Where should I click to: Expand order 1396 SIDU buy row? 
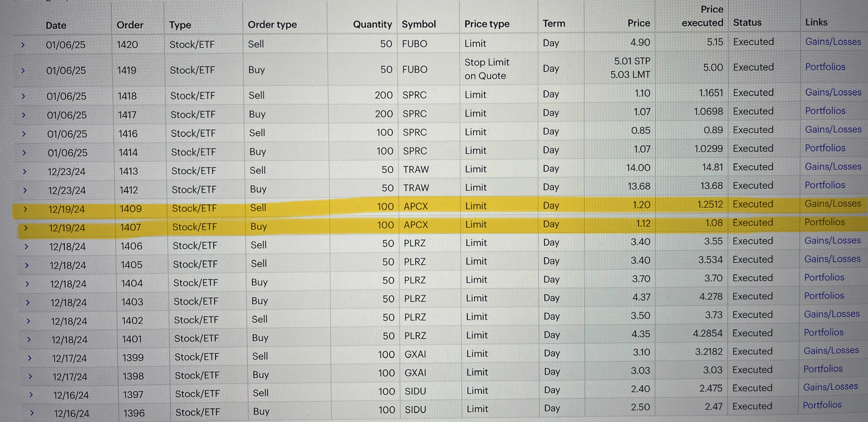click(32, 413)
